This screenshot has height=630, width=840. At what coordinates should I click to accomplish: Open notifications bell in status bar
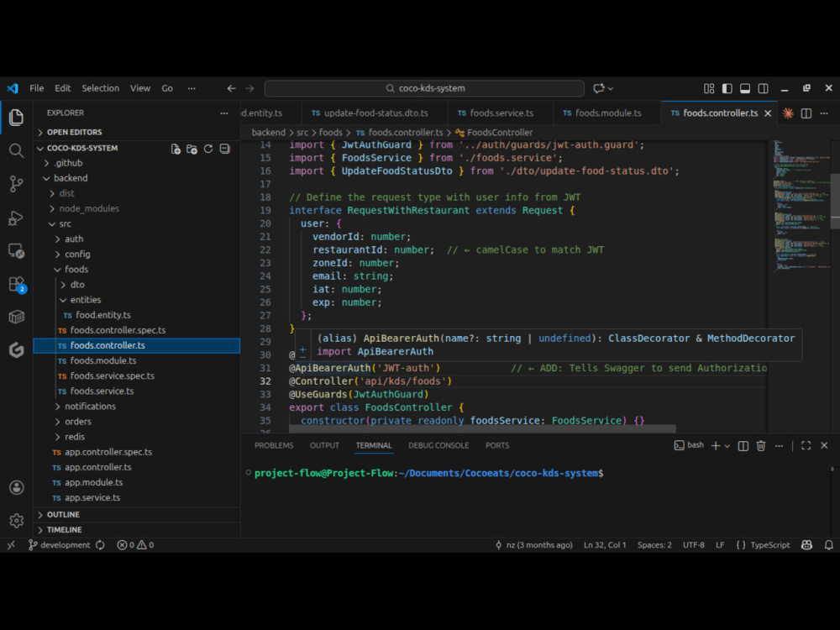click(829, 545)
